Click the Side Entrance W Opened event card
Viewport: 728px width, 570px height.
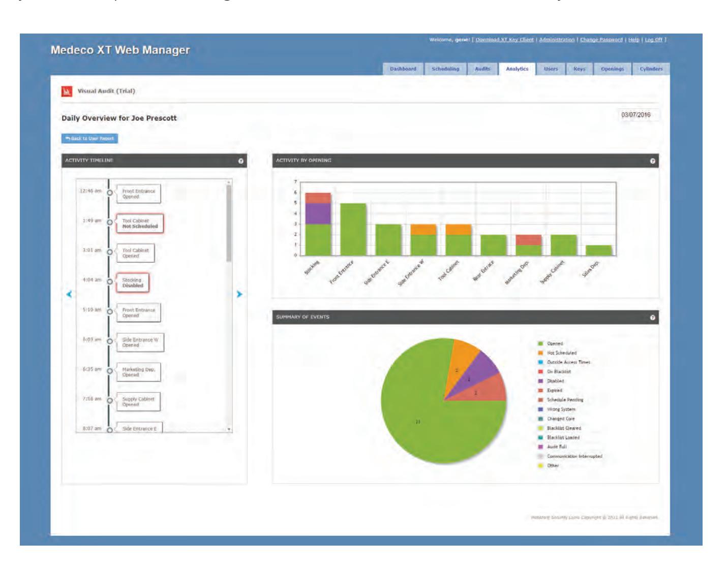[x=140, y=342]
